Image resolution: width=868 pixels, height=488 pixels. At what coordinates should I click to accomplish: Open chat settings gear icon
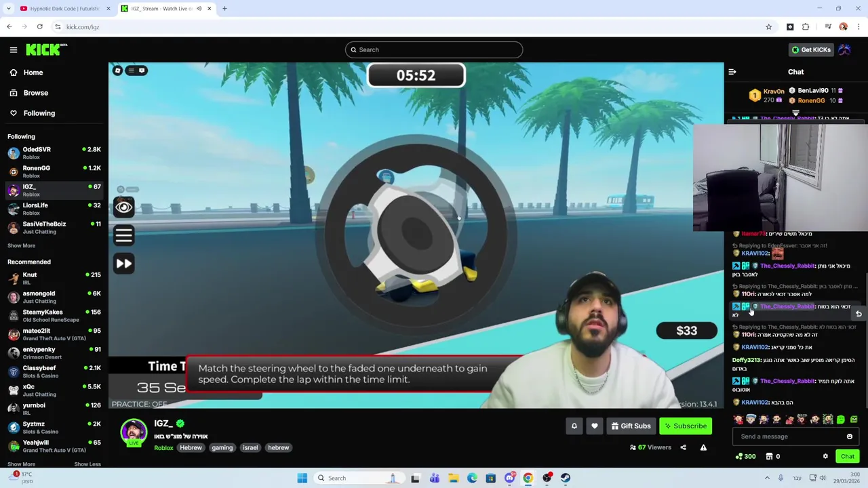(825, 457)
